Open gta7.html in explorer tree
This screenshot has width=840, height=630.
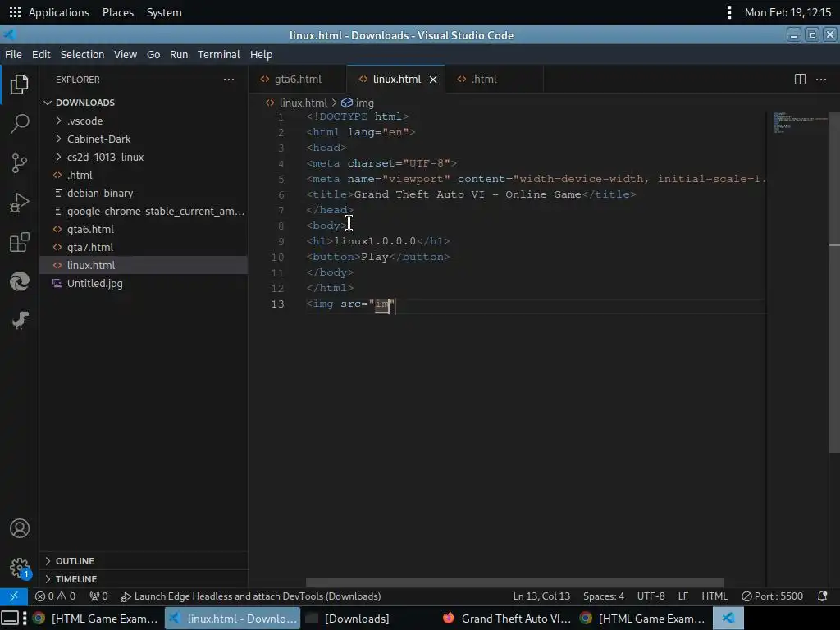pyautogui.click(x=144, y=247)
